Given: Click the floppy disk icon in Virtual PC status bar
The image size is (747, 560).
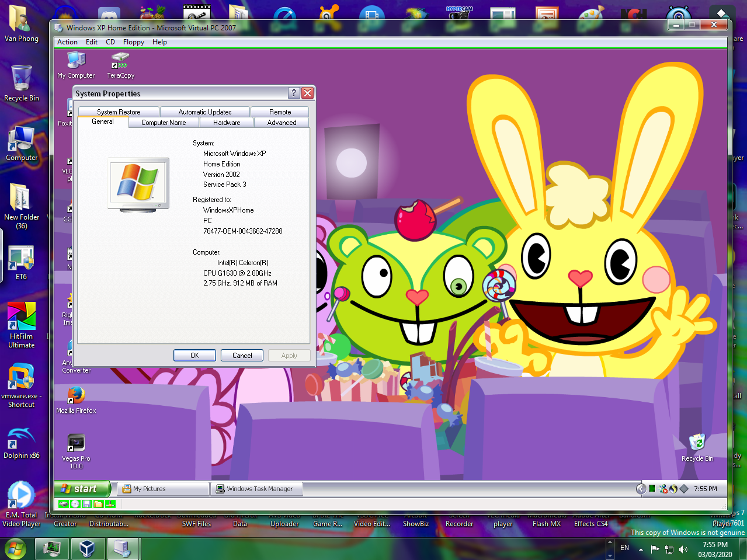Looking at the screenshot, I should click(x=87, y=504).
